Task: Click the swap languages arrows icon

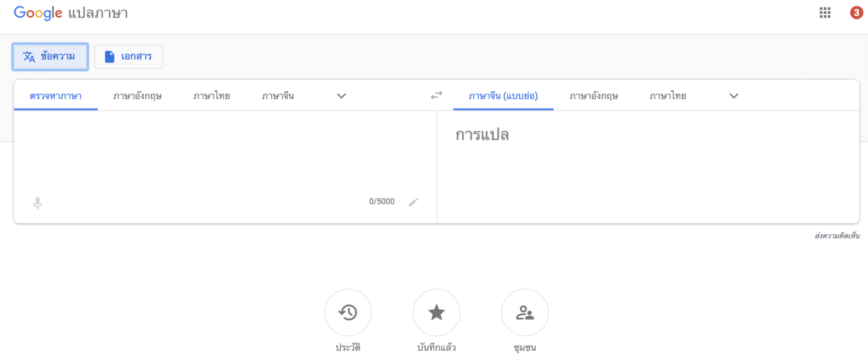Action: click(x=436, y=96)
